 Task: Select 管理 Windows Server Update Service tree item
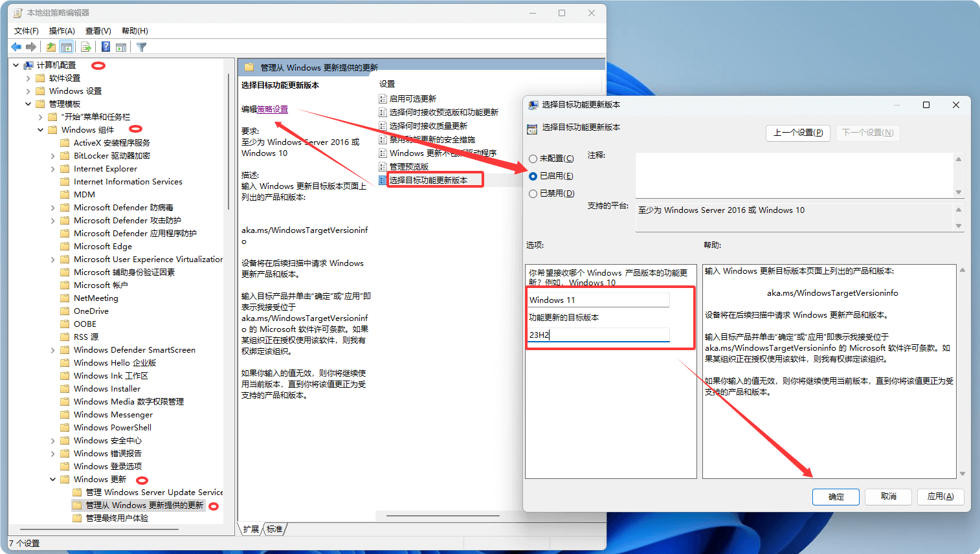pos(154,492)
